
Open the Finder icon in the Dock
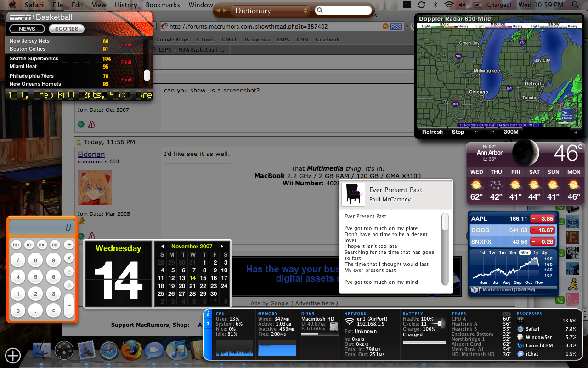(42, 351)
